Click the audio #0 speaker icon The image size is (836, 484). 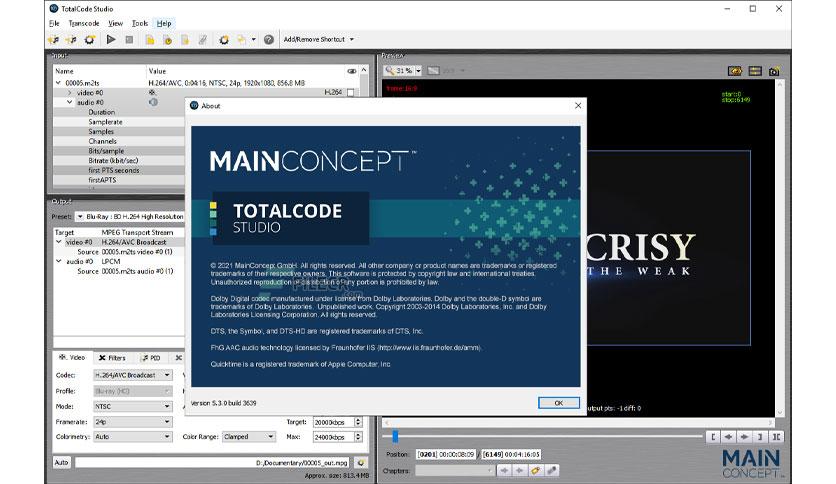(x=153, y=102)
